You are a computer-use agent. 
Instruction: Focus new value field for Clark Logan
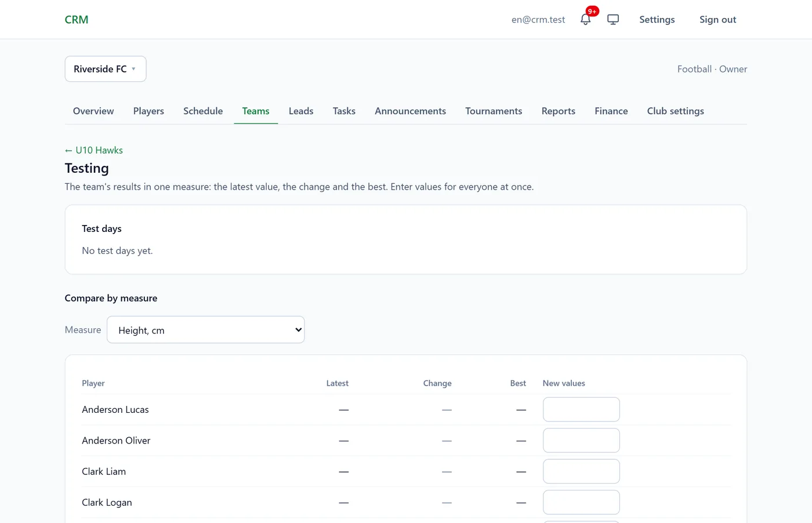click(x=581, y=503)
